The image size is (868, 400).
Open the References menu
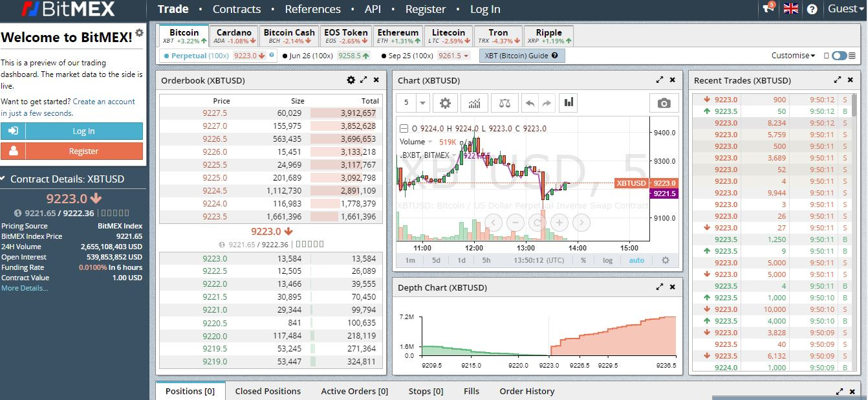tap(312, 9)
